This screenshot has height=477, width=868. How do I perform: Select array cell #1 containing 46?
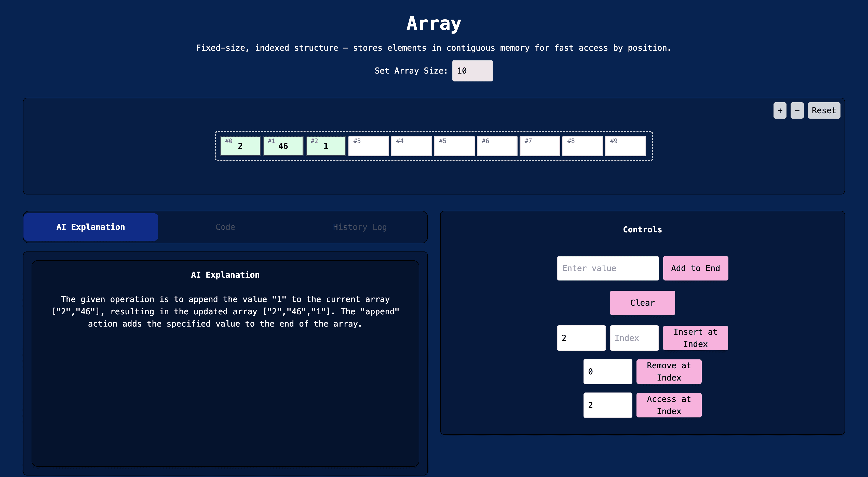(x=283, y=146)
